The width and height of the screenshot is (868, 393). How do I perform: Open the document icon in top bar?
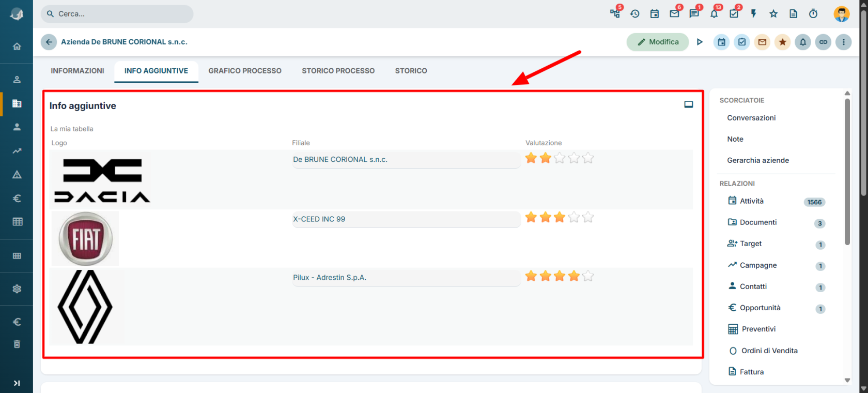click(794, 14)
